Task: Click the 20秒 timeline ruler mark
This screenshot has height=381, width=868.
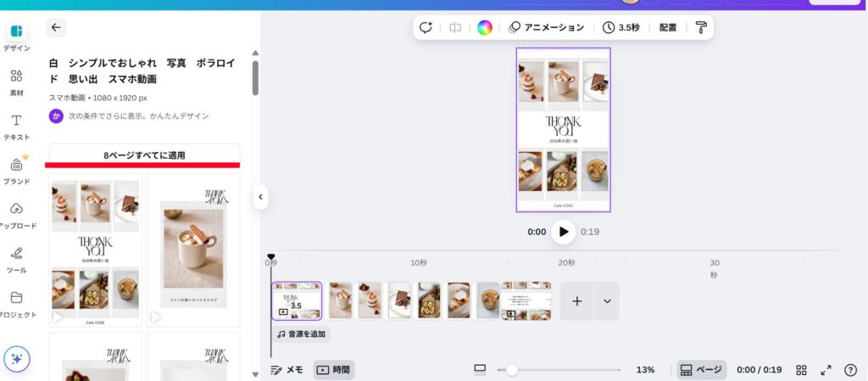Action: point(566,262)
